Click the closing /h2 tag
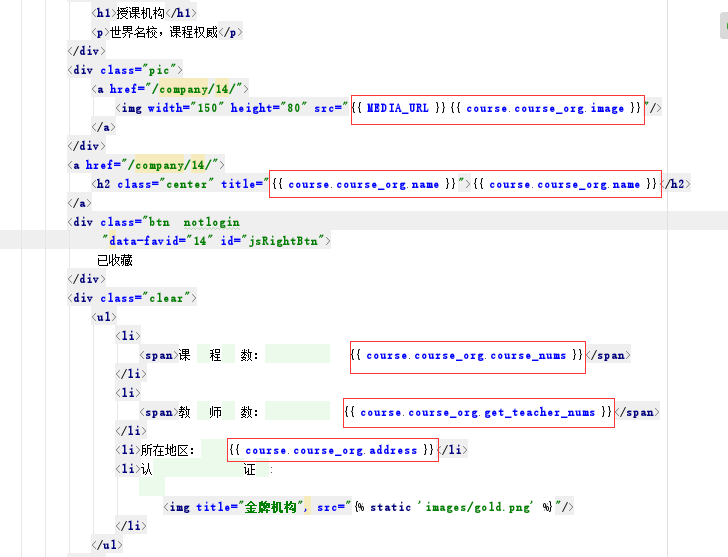 (676, 184)
